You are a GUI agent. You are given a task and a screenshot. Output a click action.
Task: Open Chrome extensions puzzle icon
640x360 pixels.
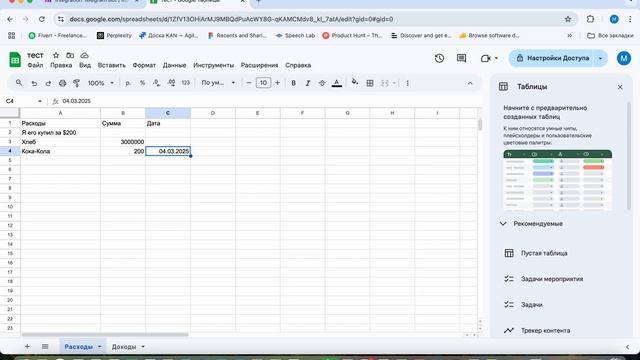point(590,19)
